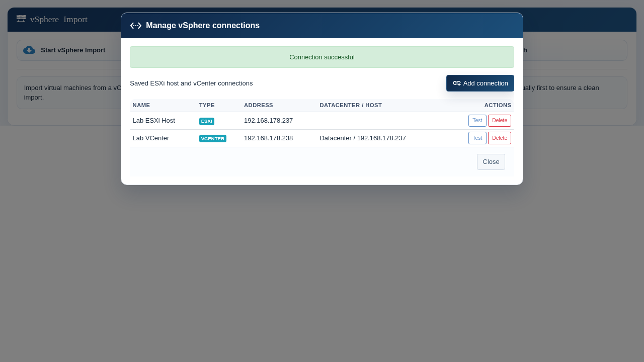Close the Manage vSphere connections dialog

[491, 162]
